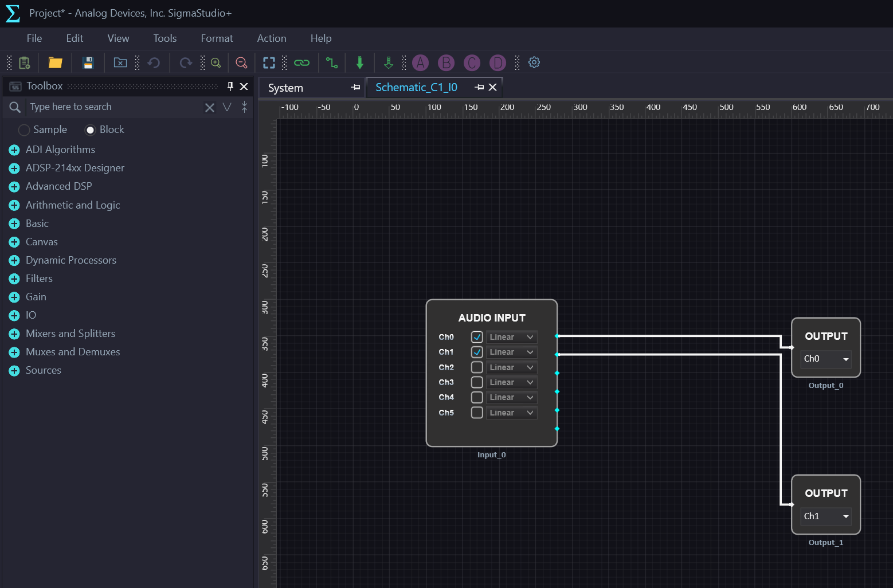
Task: Enable the Ch2 input checkbox
Action: [477, 367]
